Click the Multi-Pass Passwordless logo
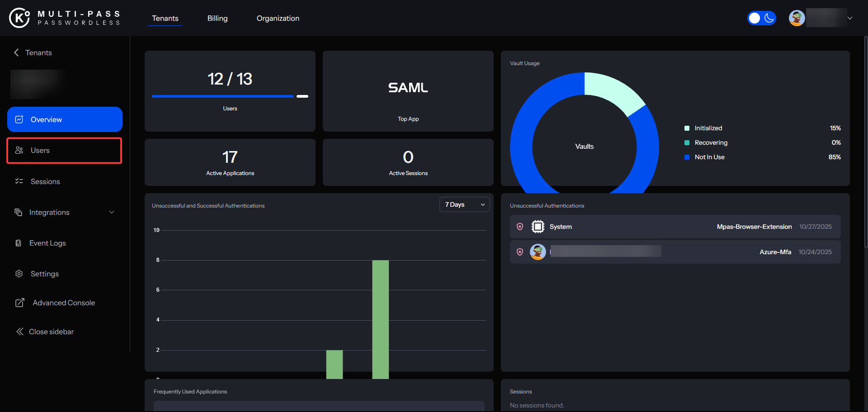The width and height of the screenshot is (868, 412). 65,18
